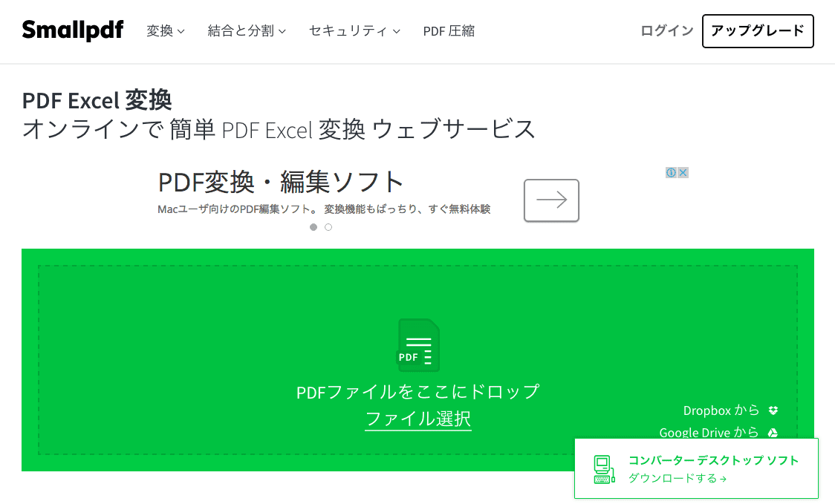Click ファイル選択 link
This screenshot has height=504, width=835.
[418, 419]
